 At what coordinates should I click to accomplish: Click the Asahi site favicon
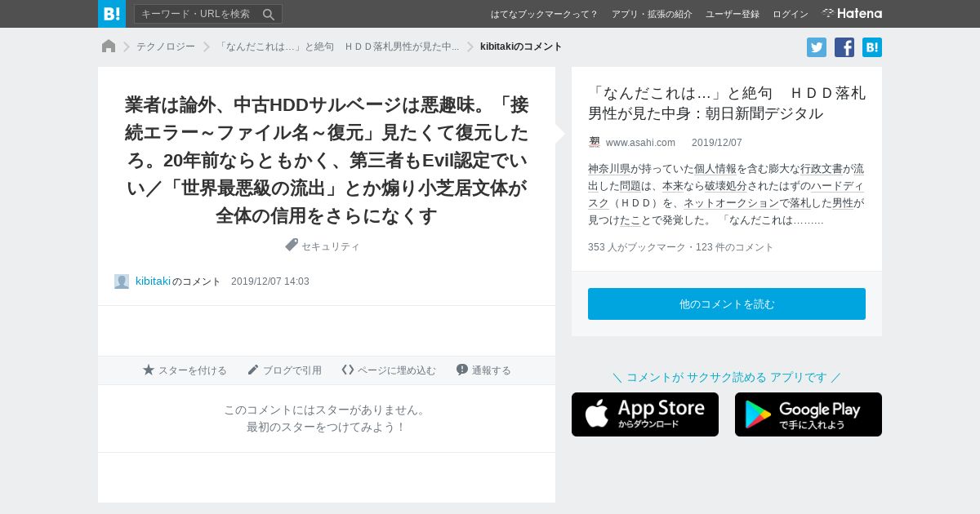pyautogui.click(x=595, y=142)
